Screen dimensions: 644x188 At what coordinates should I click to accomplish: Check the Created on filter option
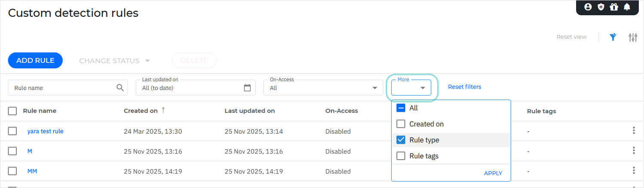(x=401, y=124)
